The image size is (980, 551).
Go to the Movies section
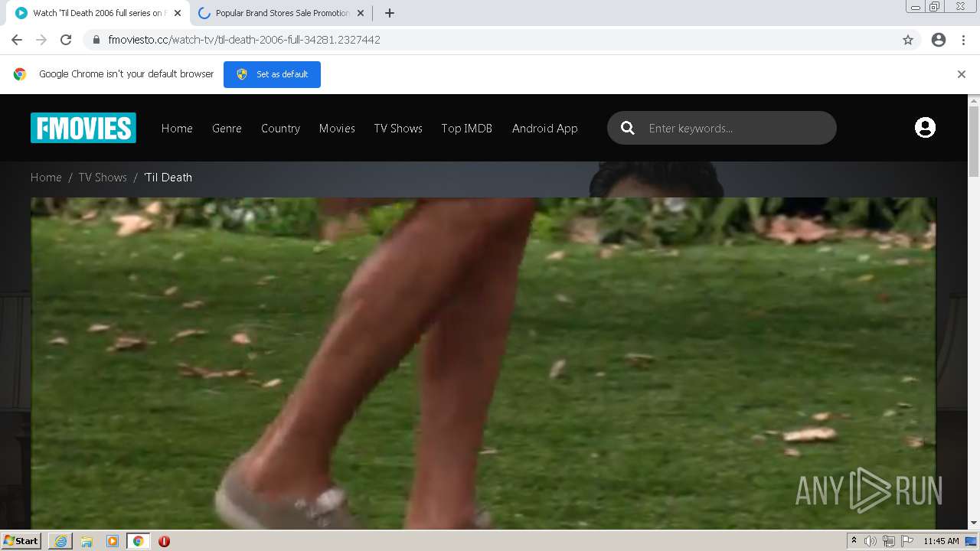pos(337,128)
